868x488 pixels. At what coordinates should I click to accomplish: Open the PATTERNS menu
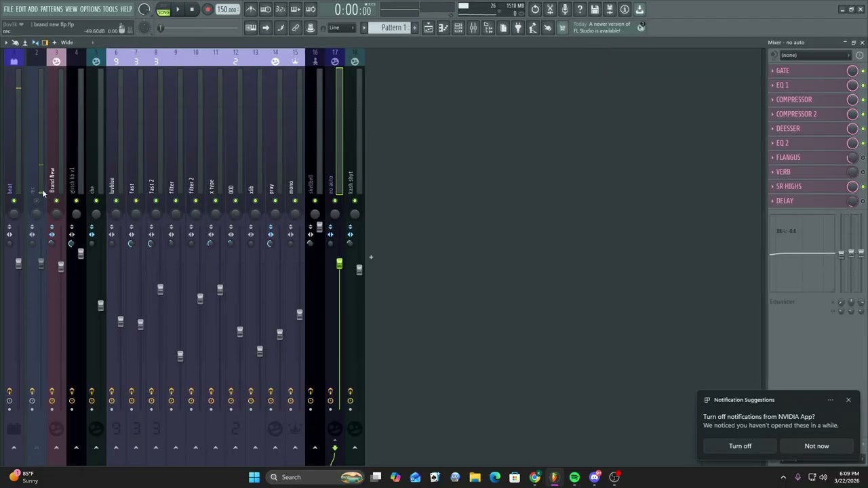pos(52,9)
